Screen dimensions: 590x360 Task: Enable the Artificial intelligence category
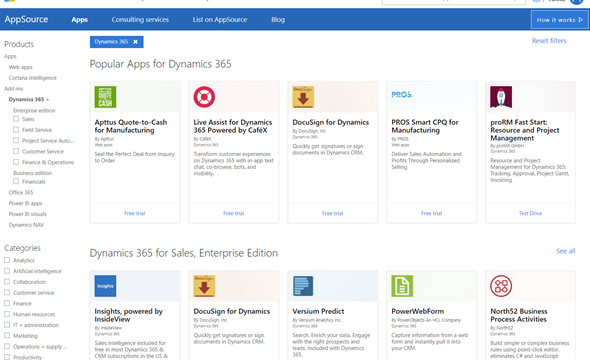[7, 271]
